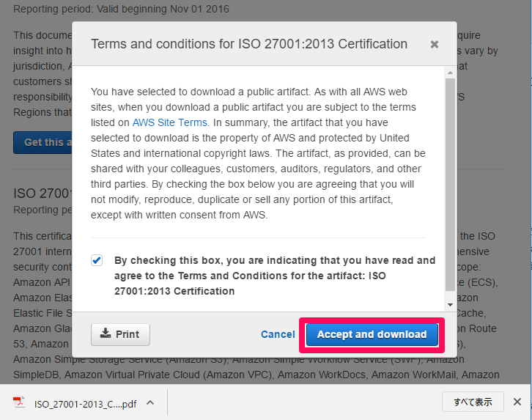Cancel the terms dialog

coord(278,334)
